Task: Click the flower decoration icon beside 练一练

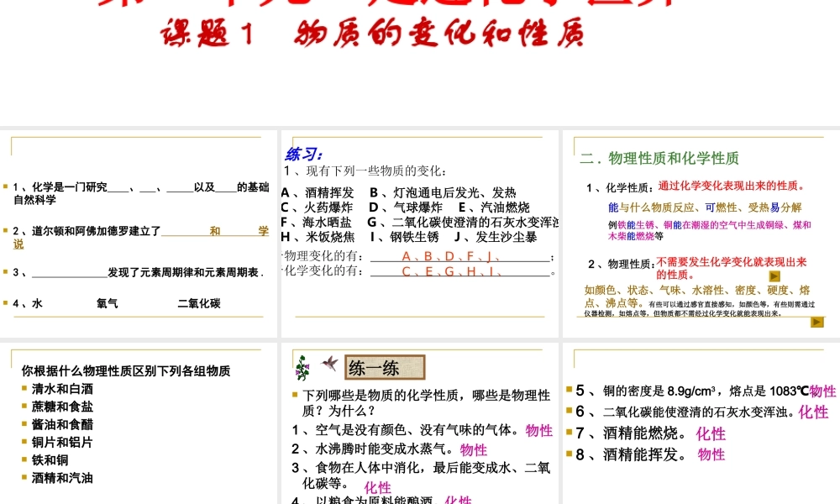Action: click(302, 367)
